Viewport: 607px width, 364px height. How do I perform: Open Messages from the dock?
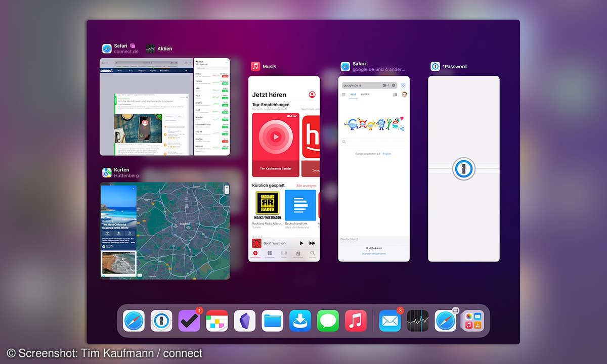click(328, 321)
